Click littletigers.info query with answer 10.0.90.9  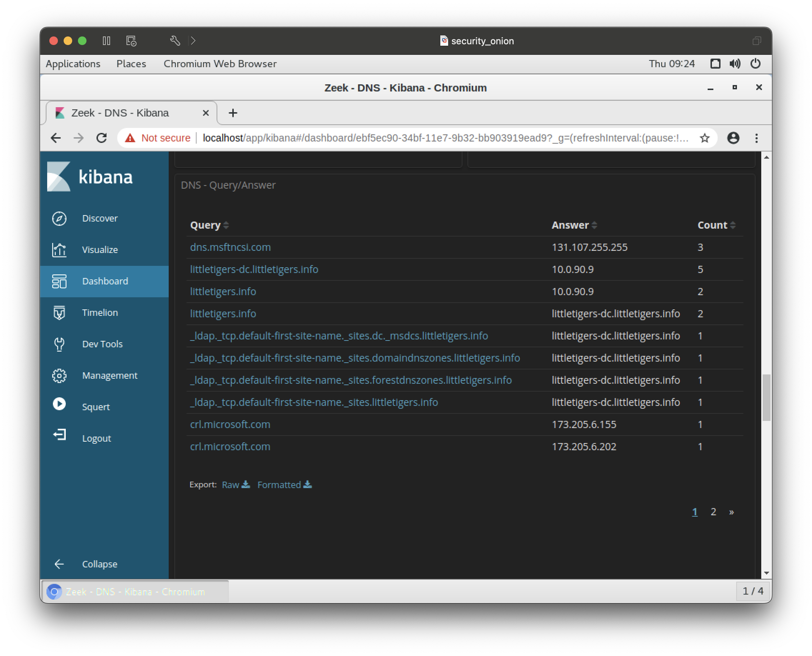tap(223, 291)
